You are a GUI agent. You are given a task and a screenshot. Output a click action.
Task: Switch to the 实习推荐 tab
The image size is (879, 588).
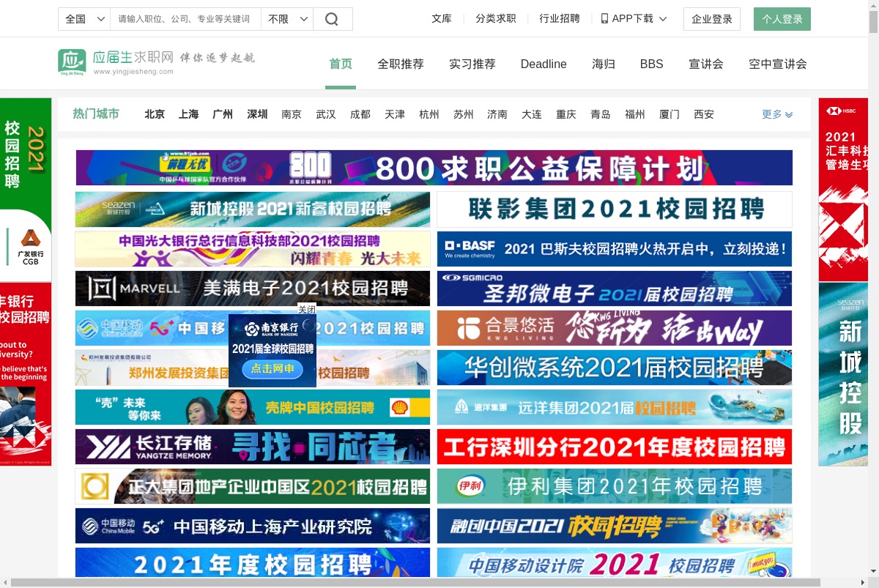472,64
